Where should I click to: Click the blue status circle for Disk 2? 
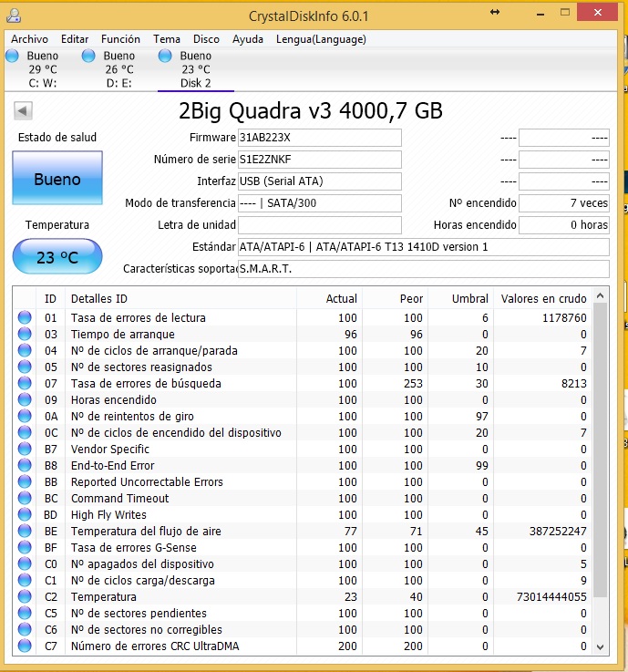tap(165, 56)
